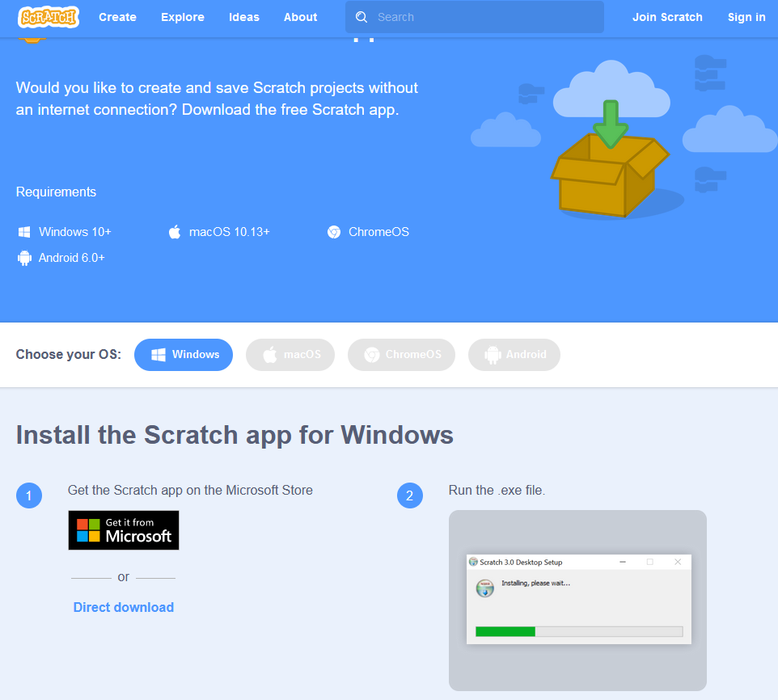Click the Windows logo next to Windows 10+

click(24, 232)
